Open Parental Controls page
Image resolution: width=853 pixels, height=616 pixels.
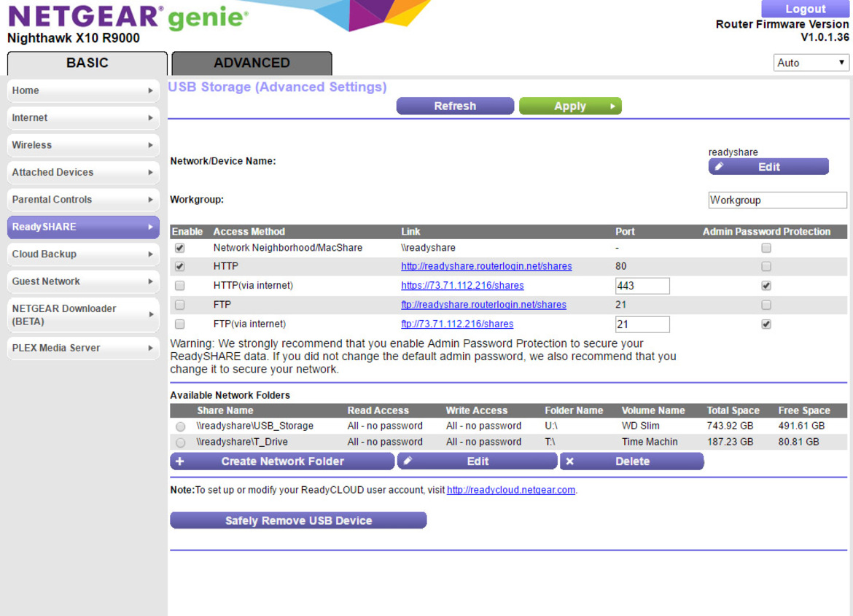(83, 200)
